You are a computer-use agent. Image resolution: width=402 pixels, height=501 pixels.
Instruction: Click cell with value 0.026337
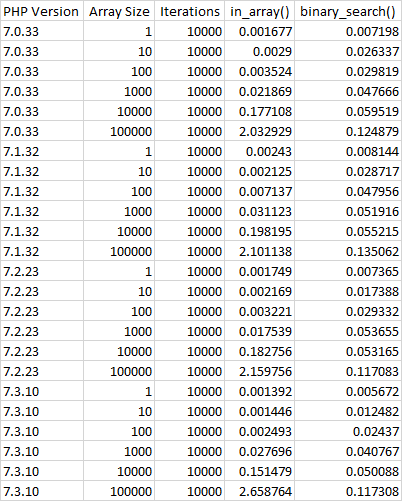(348, 51)
